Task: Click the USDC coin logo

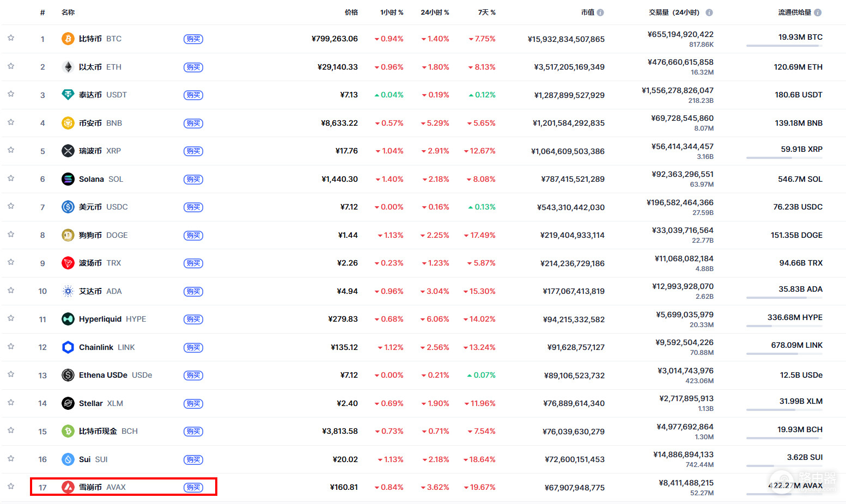Action: (x=68, y=207)
